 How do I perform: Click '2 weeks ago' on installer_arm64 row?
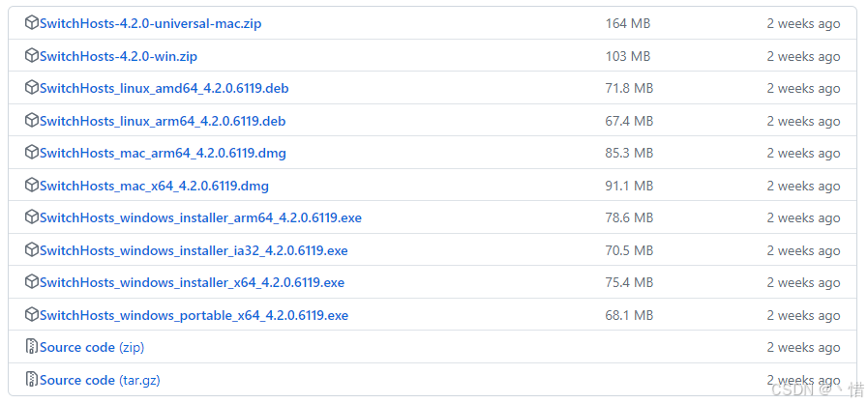(803, 217)
